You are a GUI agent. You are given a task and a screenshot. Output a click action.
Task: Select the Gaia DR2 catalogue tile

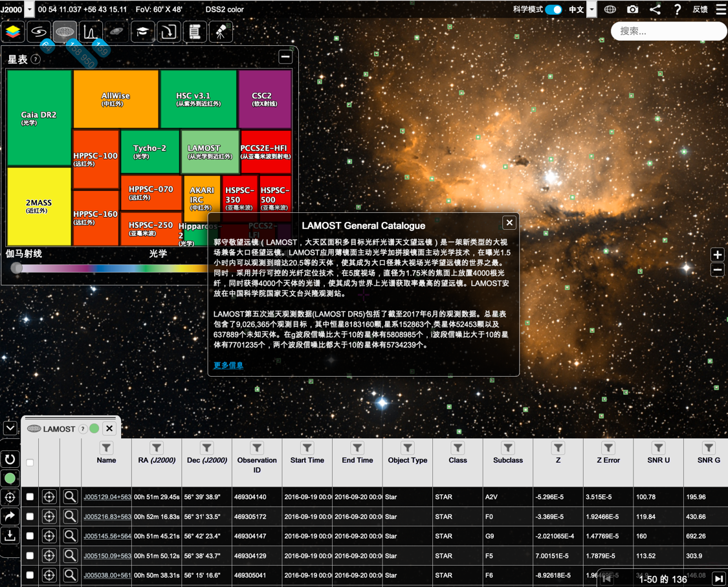[39, 118]
